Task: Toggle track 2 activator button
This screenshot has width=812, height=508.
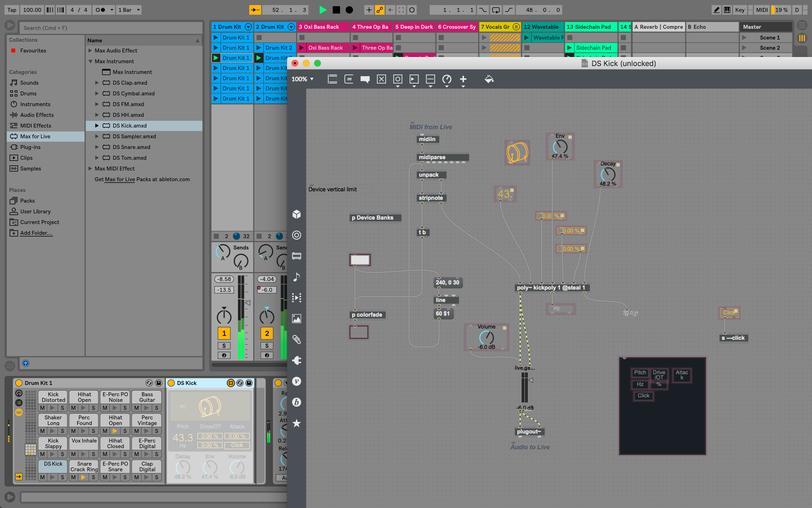Action: tap(267, 333)
